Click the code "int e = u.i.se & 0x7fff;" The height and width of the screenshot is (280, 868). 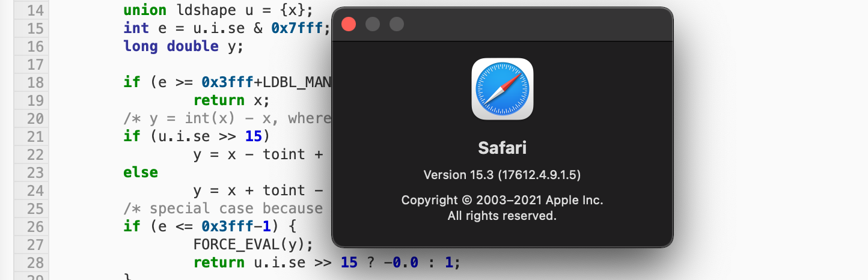click(227, 28)
